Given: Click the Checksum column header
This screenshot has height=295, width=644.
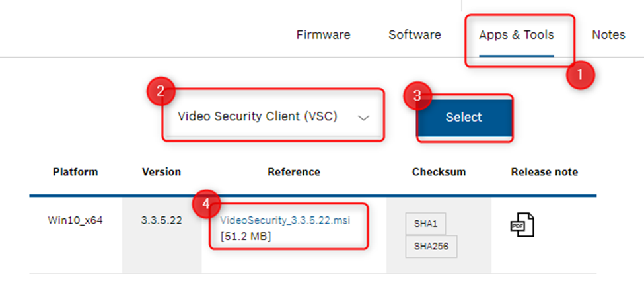Looking at the screenshot, I should (x=439, y=172).
